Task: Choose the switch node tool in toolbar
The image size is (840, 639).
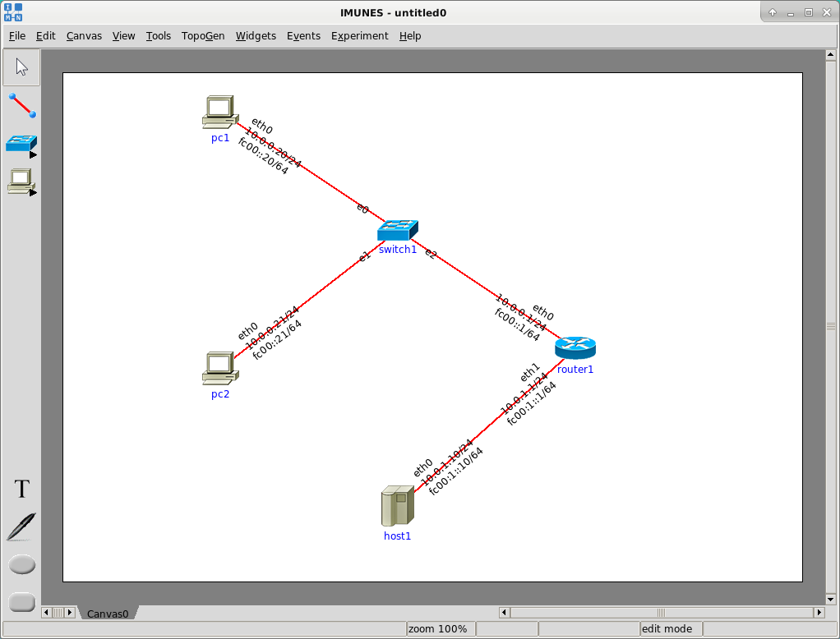Action: tap(21, 144)
